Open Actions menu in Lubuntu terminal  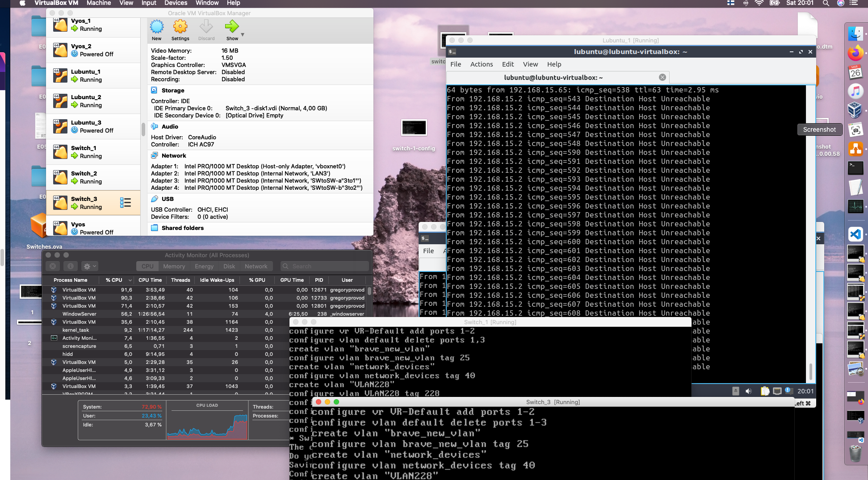click(x=482, y=64)
